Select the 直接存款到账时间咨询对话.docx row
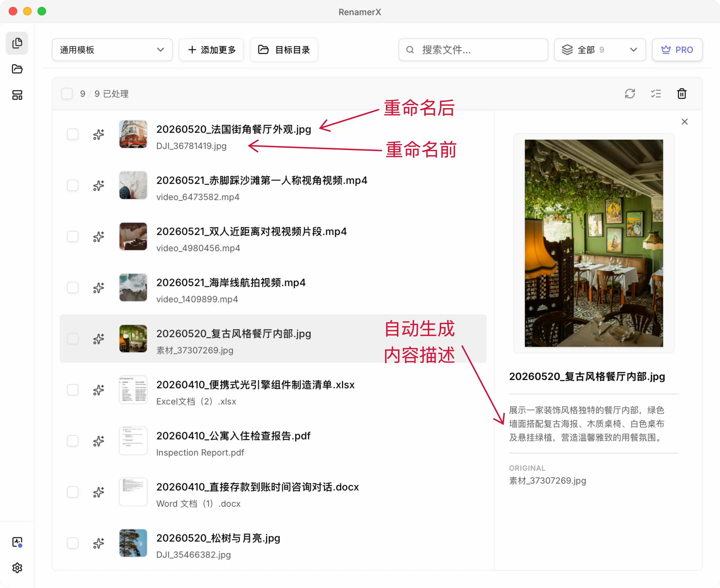The image size is (720, 588). (273, 492)
